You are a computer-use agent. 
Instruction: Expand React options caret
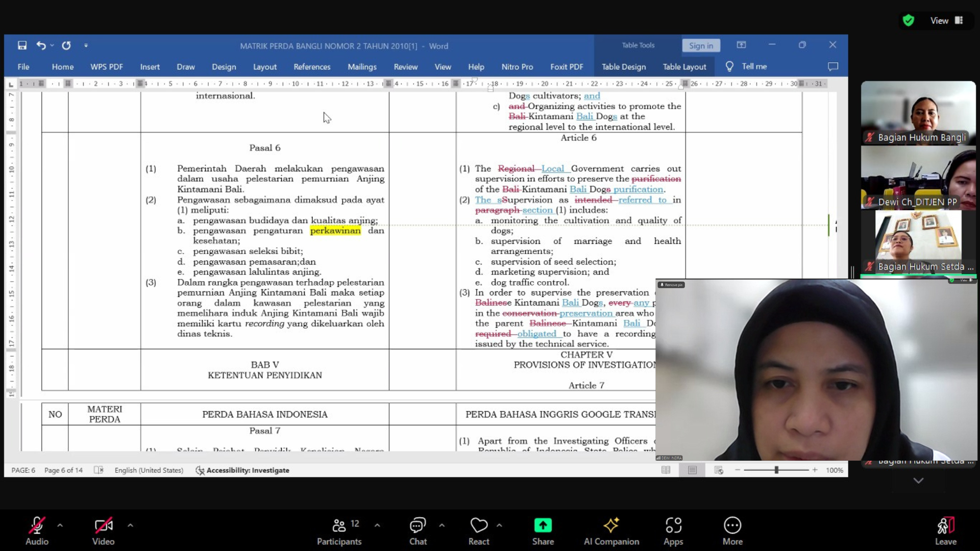(499, 525)
